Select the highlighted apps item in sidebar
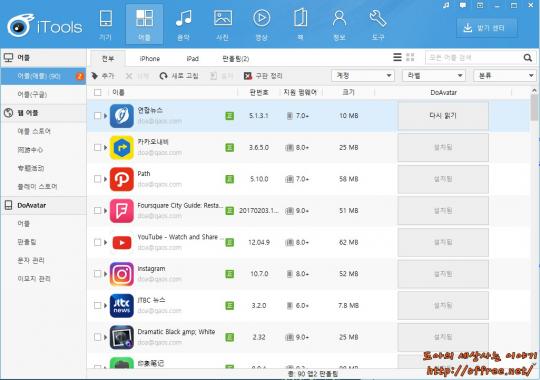 pyautogui.click(x=43, y=76)
